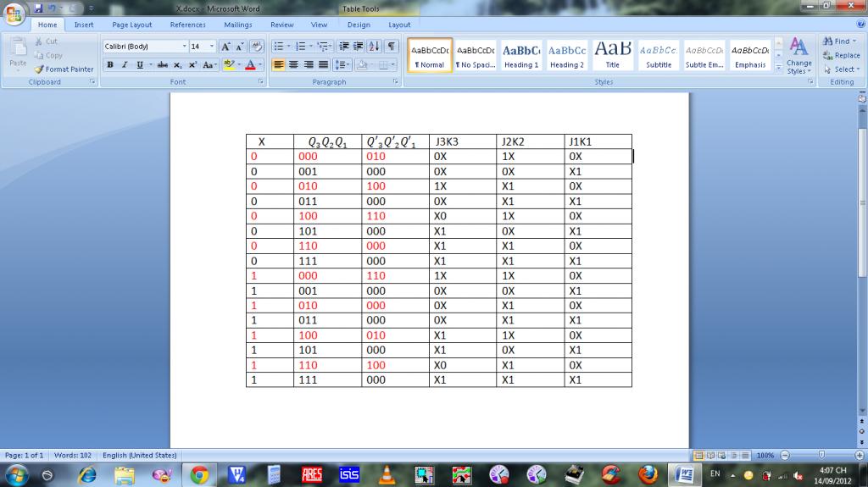This screenshot has height=487, width=868.
Task: Open the font color dropdown arrow
Action: coord(260,64)
